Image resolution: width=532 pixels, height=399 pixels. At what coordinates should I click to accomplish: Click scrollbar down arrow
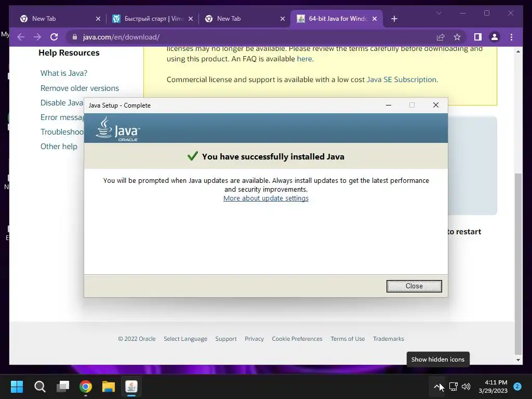click(518, 360)
